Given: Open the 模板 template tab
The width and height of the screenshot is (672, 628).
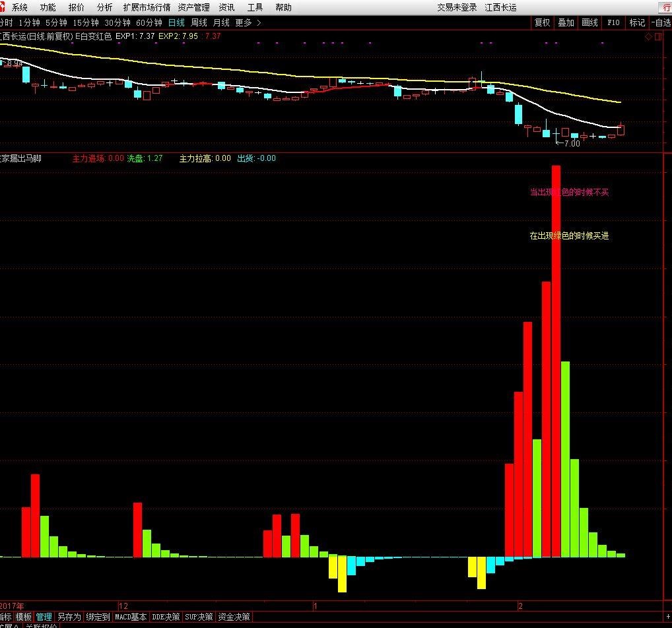Looking at the screenshot, I should pos(24,617).
